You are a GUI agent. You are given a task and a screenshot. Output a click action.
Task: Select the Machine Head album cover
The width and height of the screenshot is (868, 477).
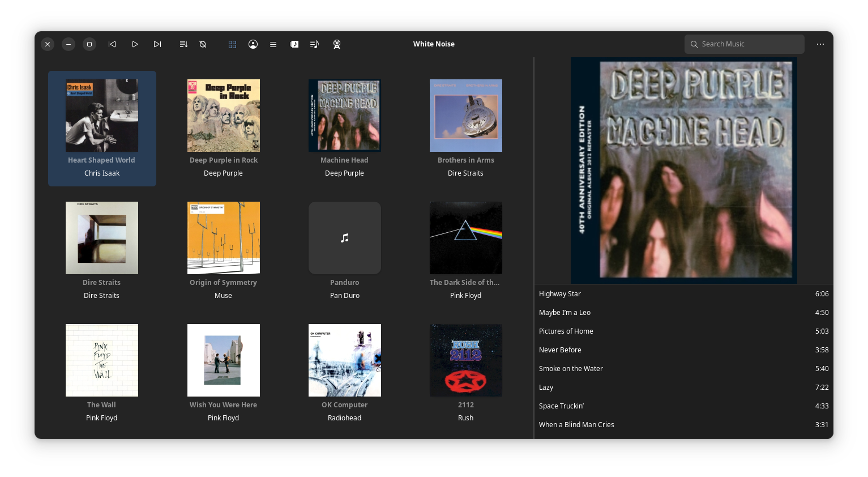pyautogui.click(x=344, y=116)
